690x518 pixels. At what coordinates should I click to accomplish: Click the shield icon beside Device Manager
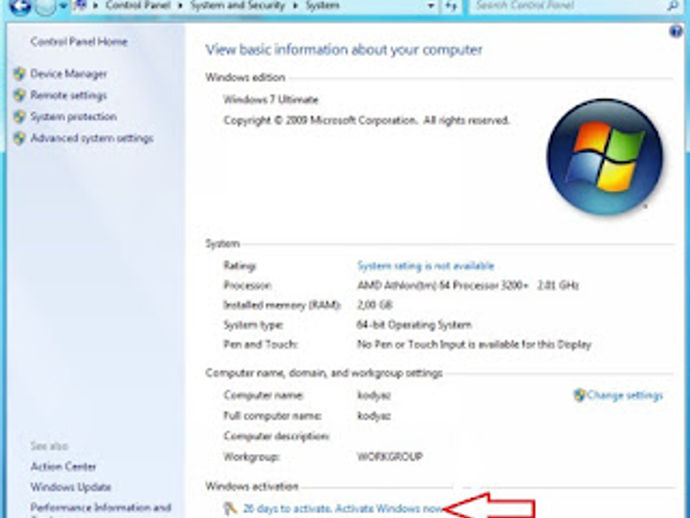tap(19, 74)
